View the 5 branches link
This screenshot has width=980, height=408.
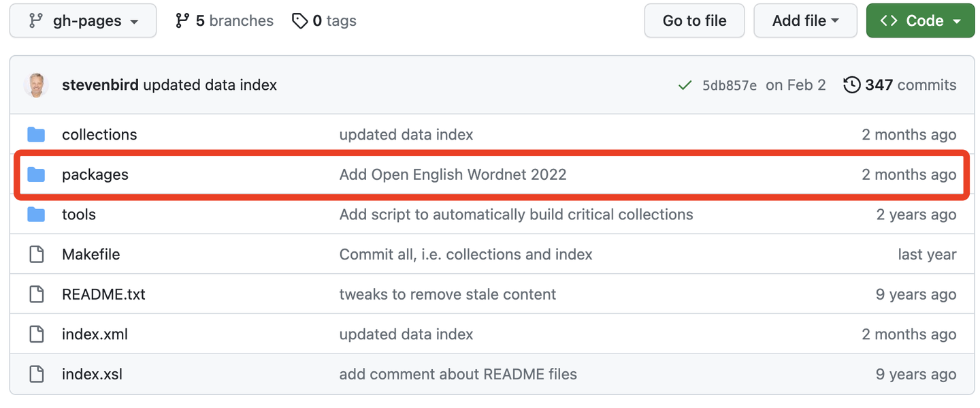[224, 21]
